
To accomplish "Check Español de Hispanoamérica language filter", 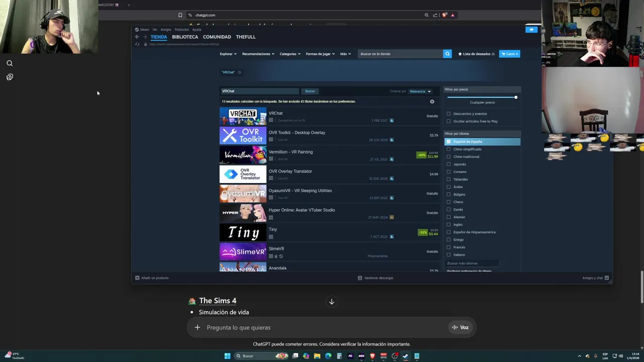I will click(449, 232).
